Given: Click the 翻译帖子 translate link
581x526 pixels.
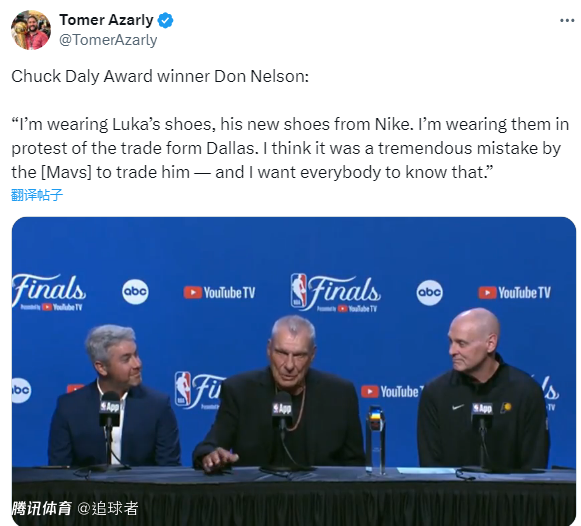Looking at the screenshot, I should coord(37,194).
